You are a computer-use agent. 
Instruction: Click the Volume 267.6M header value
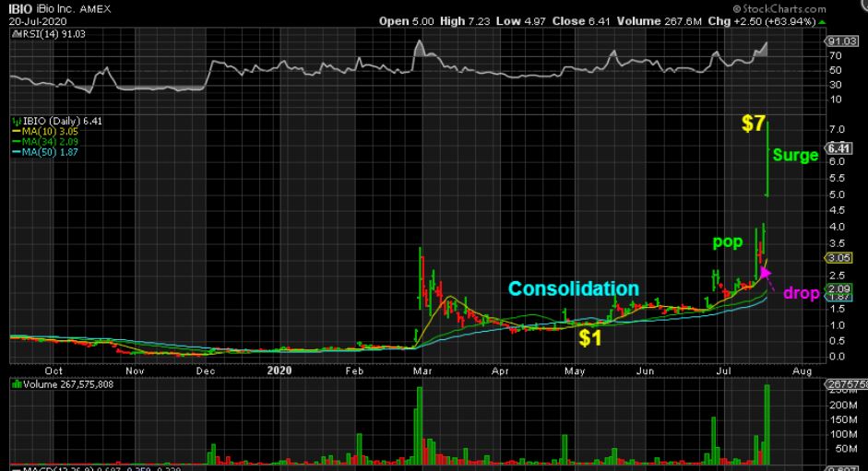click(x=659, y=21)
